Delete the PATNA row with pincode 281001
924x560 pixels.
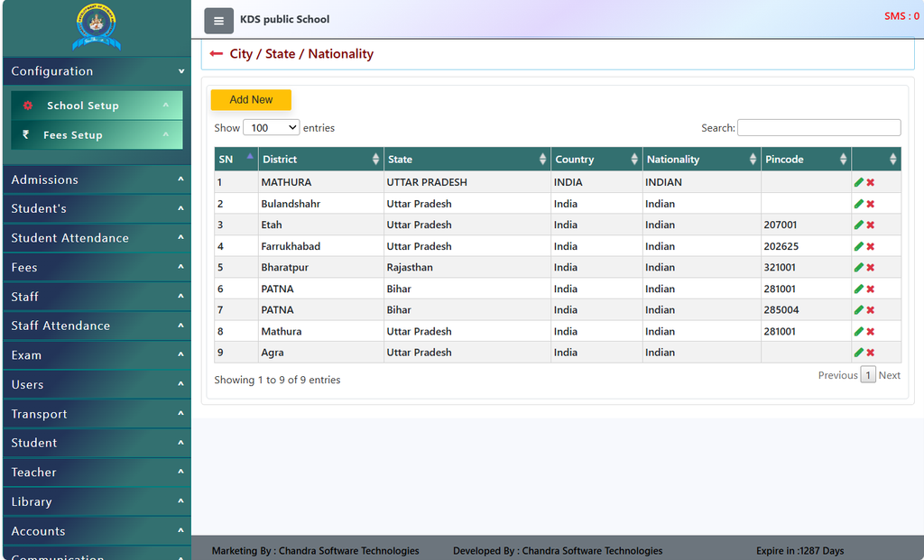click(x=871, y=289)
